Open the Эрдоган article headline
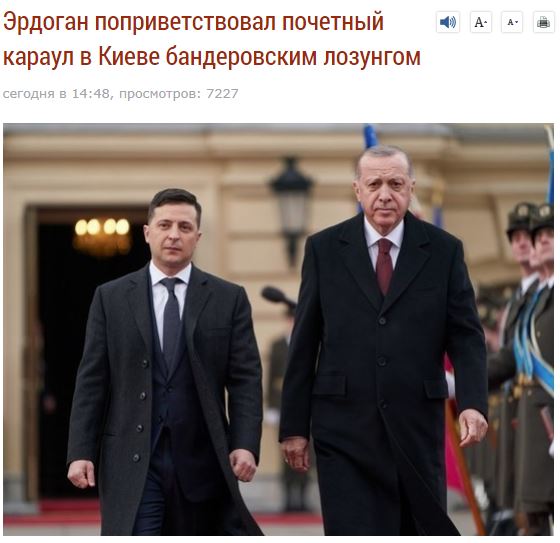The height and width of the screenshot is (543, 560). click(x=211, y=39)
